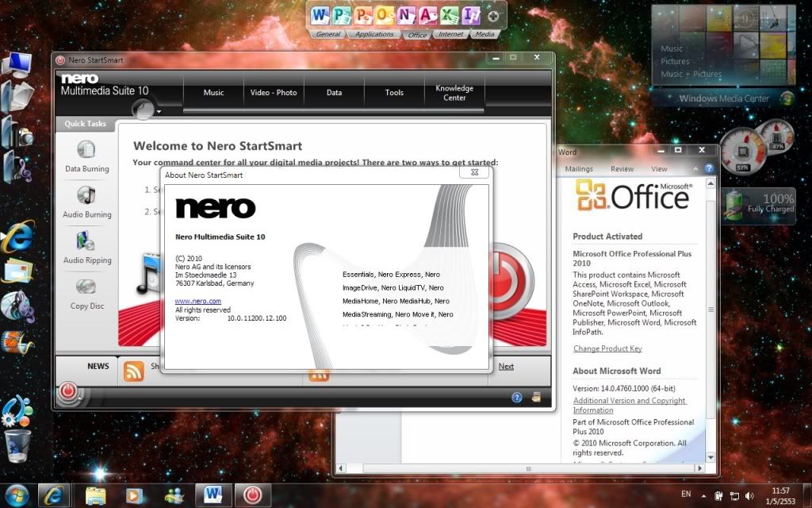The height and width of the screenshot is (508, 812).
Task: Open the Windows Start button
Action: (x=17, y=495)
